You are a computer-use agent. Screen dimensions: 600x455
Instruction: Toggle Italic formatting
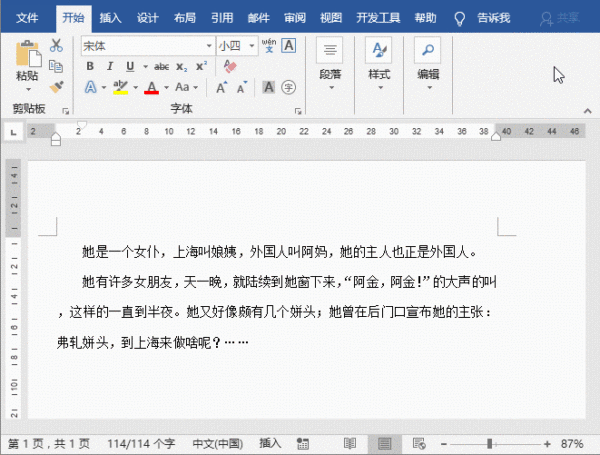(x=110, y=66)
